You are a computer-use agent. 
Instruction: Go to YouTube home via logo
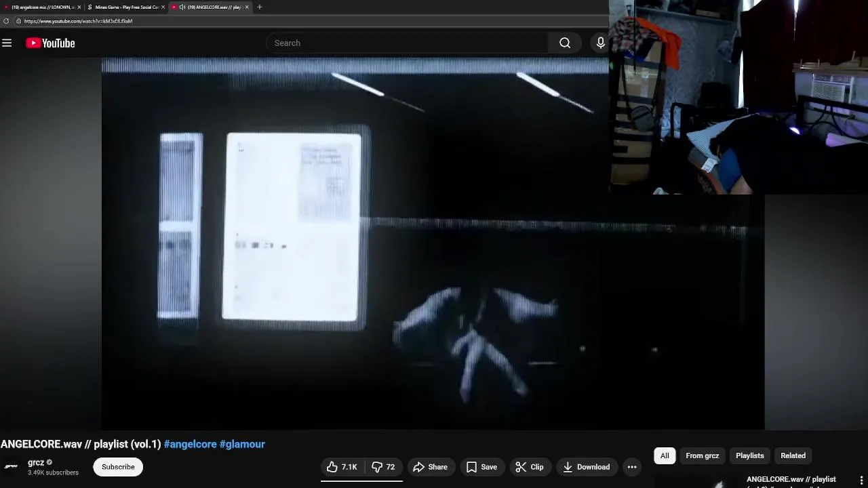click(x=50, y=43)
